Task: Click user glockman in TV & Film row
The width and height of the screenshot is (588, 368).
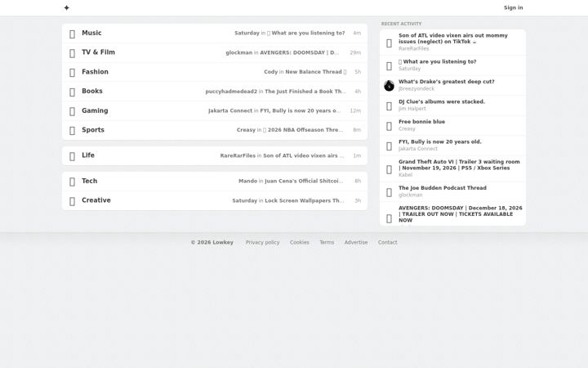Action: [x=238, y=52]
